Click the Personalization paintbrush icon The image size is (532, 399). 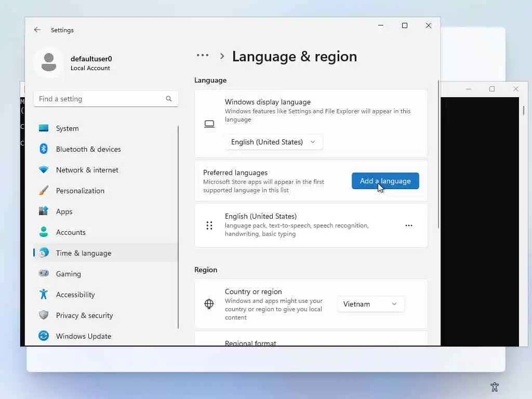[44, 190]
